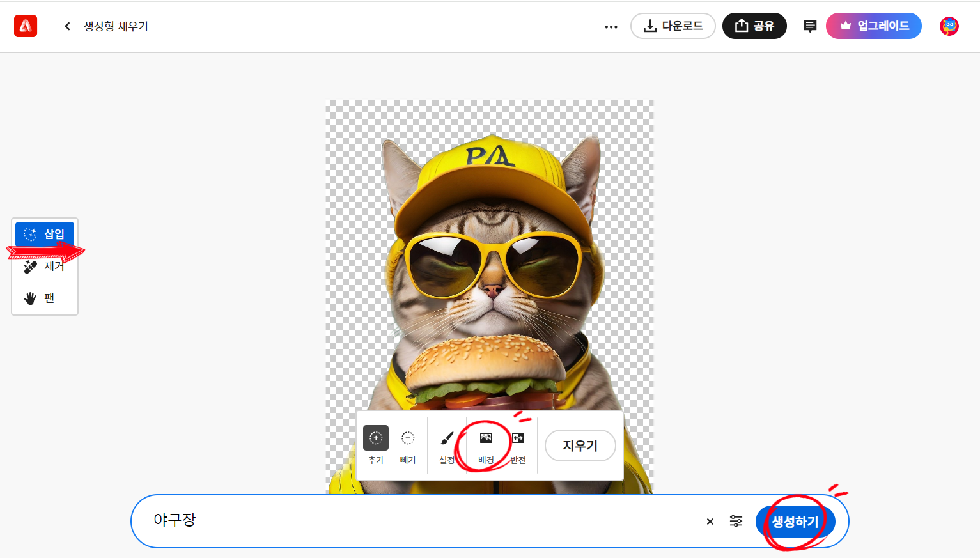Go back with the chevron arrow
The width and height of the screenshot is (980, 558).
[x=67, y=26]
